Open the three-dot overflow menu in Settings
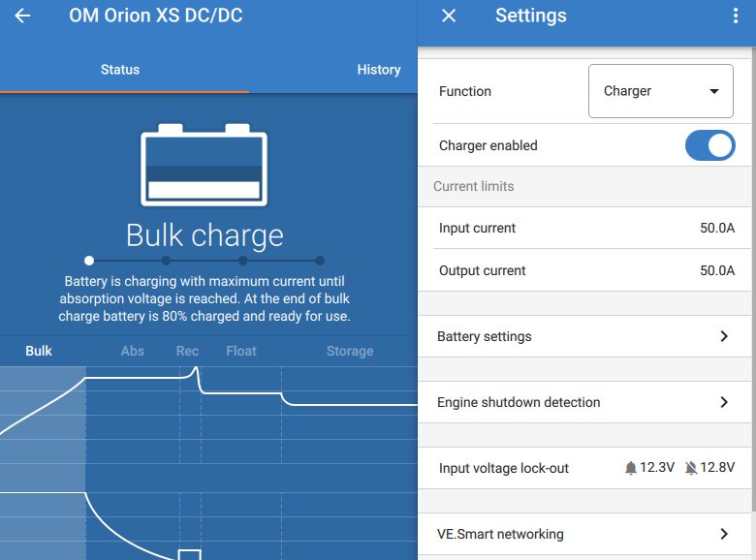 (x=736, y=16)
